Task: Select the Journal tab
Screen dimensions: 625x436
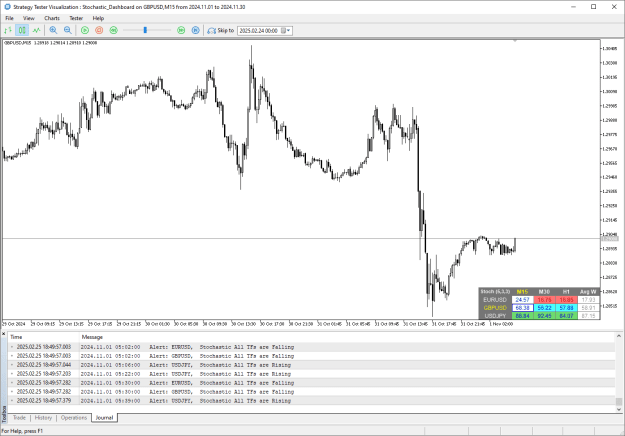Action: pos(104,418)
